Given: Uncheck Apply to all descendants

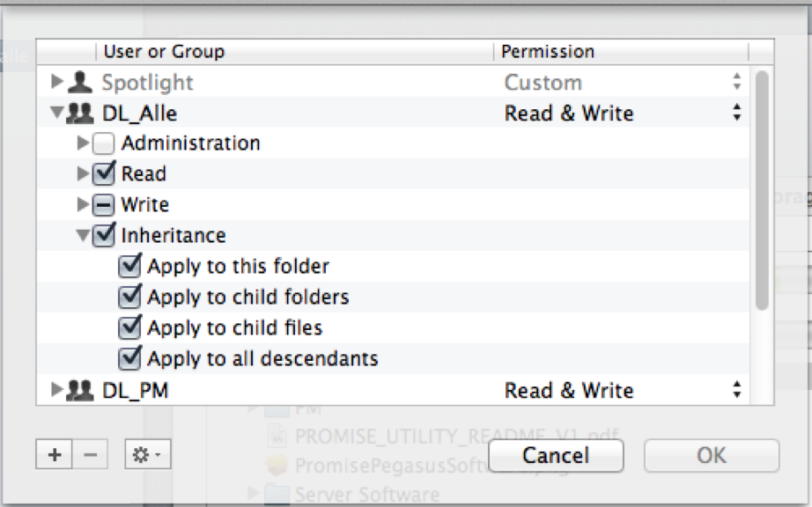Looking at the screenshot, I should pos(131,359).
